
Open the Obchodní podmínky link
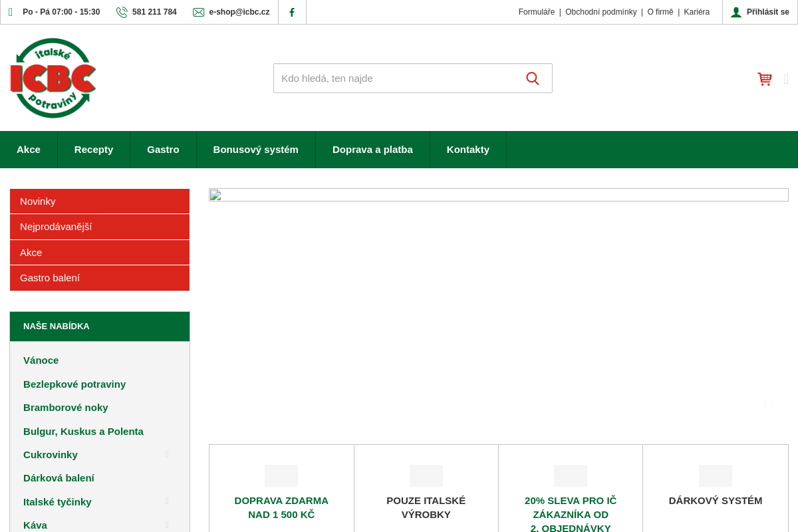[x=600, y=12]
